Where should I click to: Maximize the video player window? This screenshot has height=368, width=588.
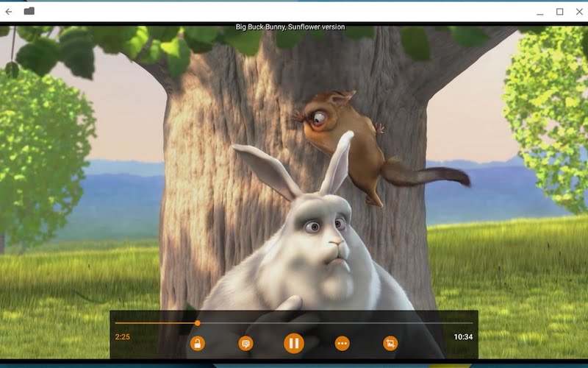click(x=559, y=11)
